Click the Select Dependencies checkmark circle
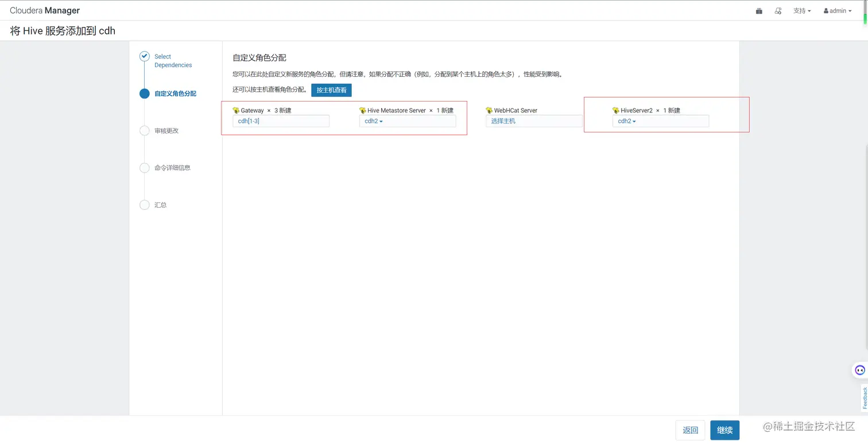 (145, 57)
